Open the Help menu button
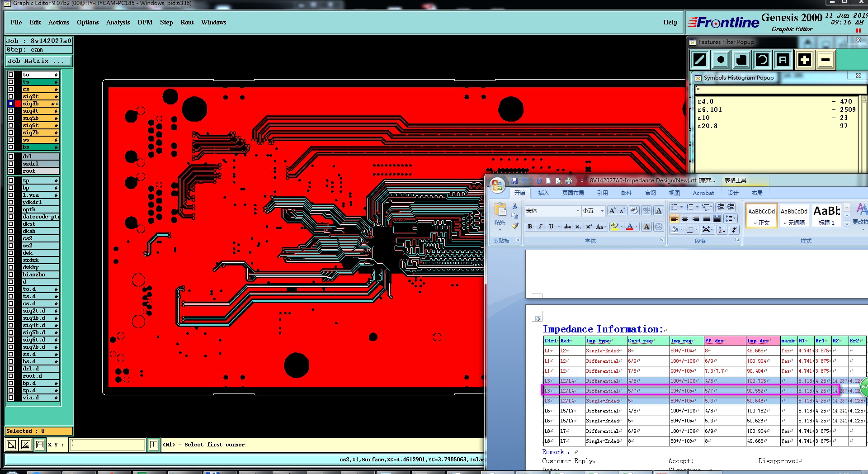 click(x=670, y=23)
